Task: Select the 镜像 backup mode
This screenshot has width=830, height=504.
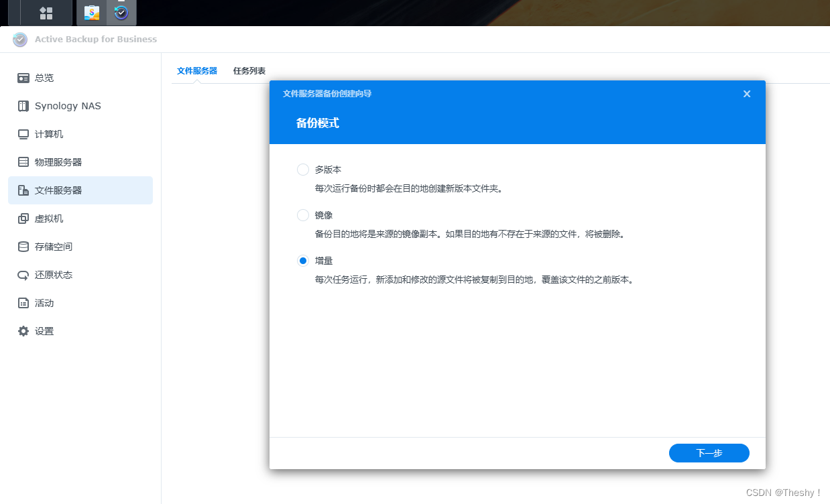Action: pyautogui.click(x=302, y=215)
